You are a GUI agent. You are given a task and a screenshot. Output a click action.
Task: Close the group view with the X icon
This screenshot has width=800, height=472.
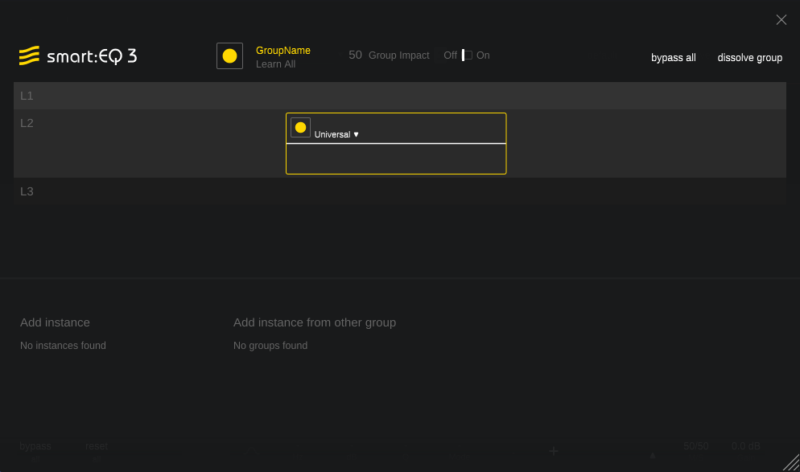pos(781,20)
